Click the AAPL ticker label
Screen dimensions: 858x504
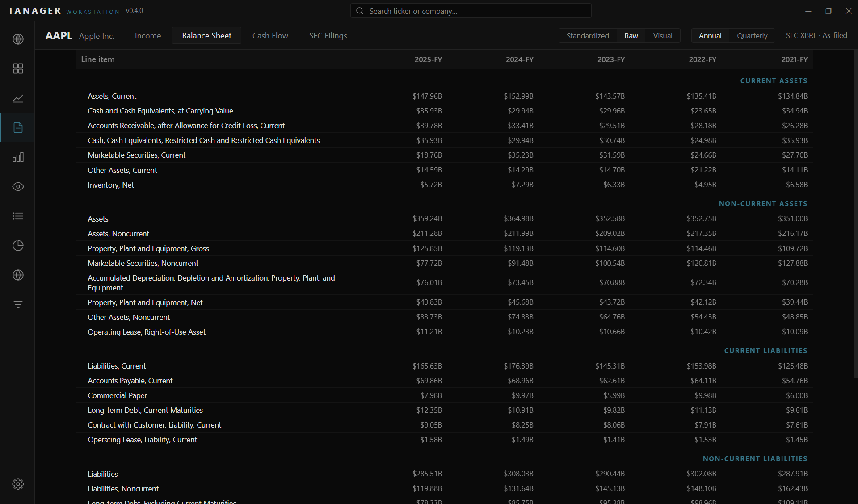tap(59, 36)
